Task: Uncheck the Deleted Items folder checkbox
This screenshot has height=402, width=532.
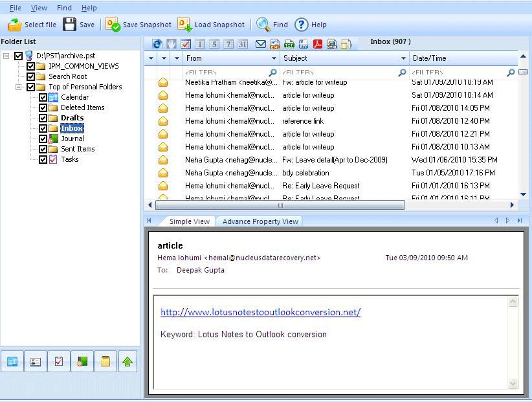Action: click(x=43, y=107)
